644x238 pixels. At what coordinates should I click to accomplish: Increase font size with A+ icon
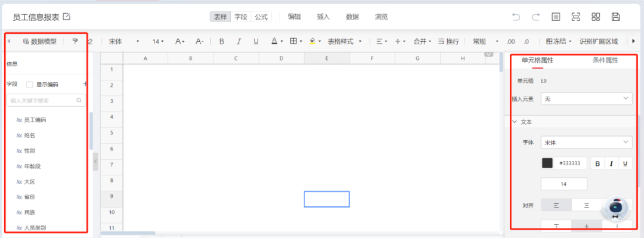pyautogui.click(x=180, y=41)
